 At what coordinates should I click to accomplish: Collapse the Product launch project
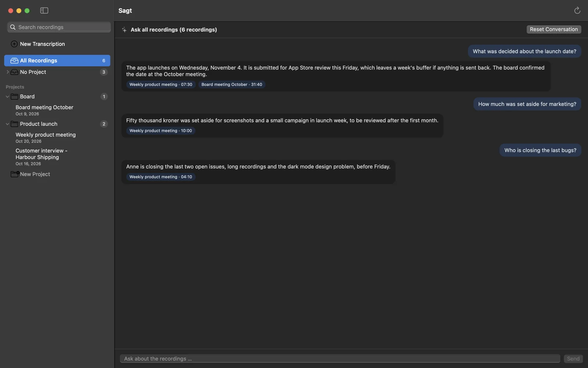coord(7,124)
